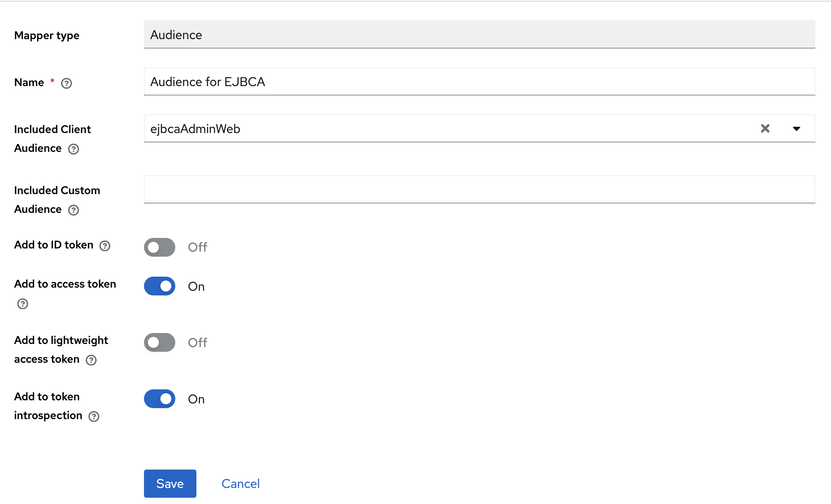This screenshot has height=504, width=831.
Task: Expand the Included Client Audience dropdown arrow
Action: point(796,128)
